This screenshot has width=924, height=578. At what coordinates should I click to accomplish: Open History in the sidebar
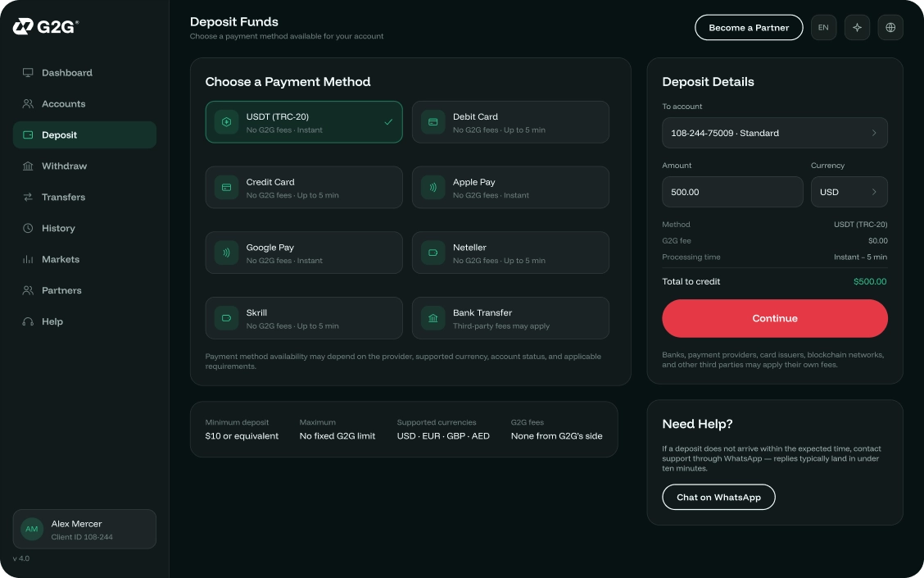[84, 228]
